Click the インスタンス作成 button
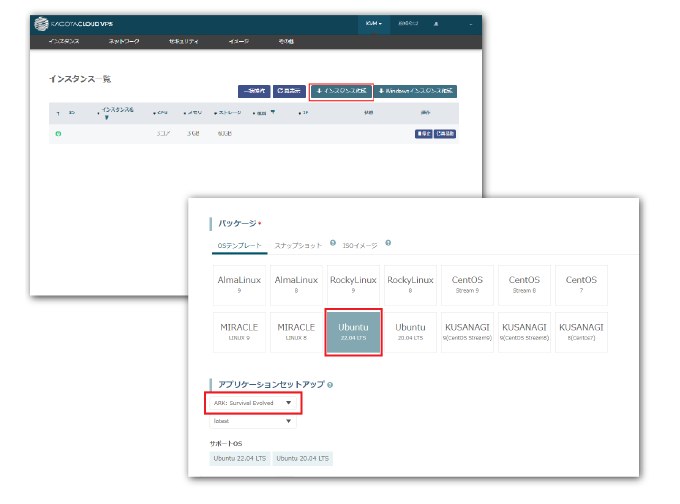The width and height of the screenshot is (680, 504). point(341,91)
